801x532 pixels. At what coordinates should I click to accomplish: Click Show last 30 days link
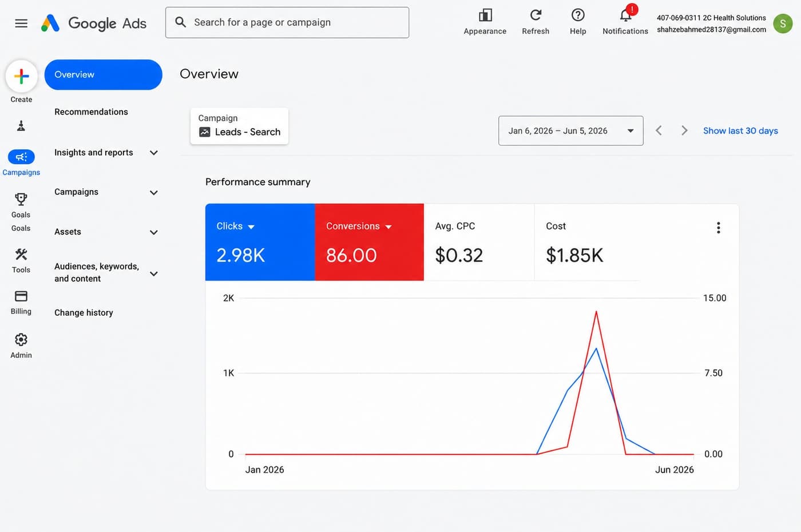pos(740,131)
